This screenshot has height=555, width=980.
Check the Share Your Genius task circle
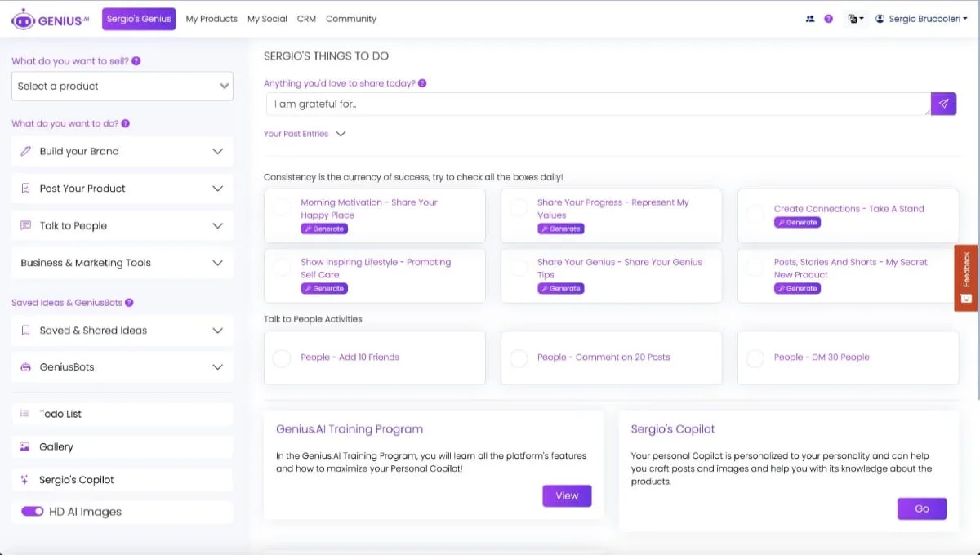pyautogui.click(x=519, y=267)
